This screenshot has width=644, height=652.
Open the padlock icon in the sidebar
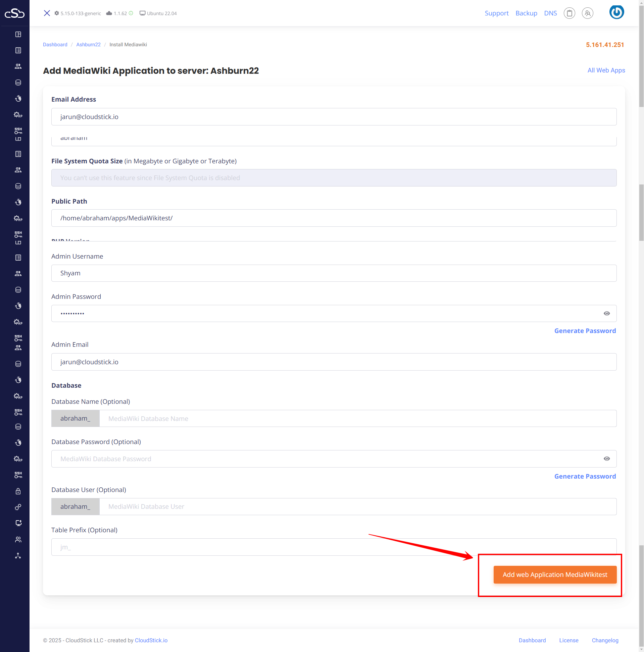18,491
